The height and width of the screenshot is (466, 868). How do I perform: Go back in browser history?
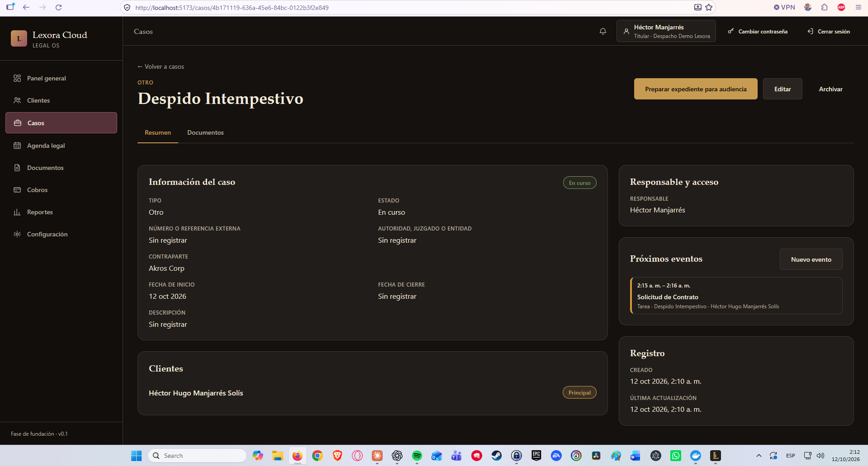[x=26, y=7]
